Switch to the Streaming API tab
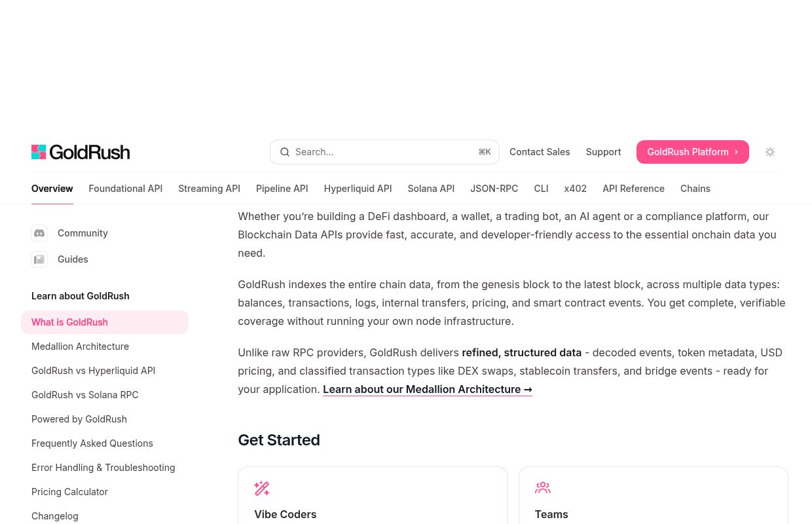Image resolution: width=812 pixels, height=524 pixels. click(209, 189)
